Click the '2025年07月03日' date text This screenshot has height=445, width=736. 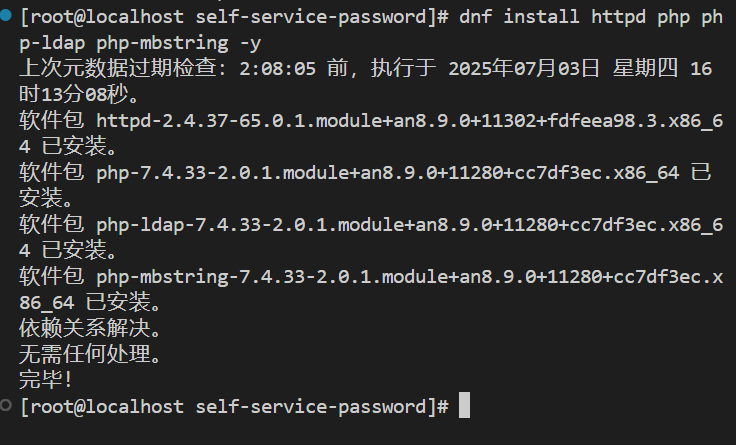pyautogui.click(x=524, y=69)
